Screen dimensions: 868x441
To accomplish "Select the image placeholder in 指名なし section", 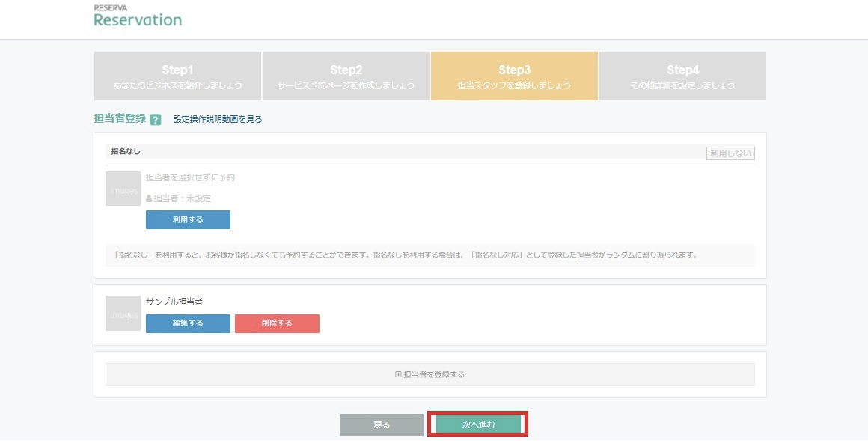I will 123,189.
